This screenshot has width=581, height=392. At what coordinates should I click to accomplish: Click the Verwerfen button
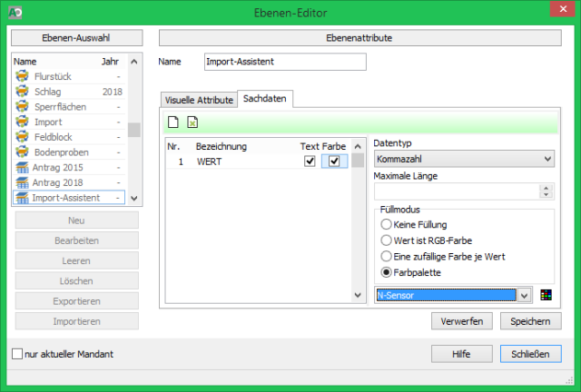point(463,320)
